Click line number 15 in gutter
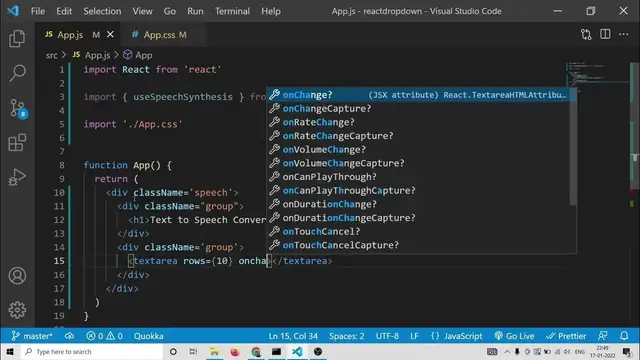 (59, 261)
